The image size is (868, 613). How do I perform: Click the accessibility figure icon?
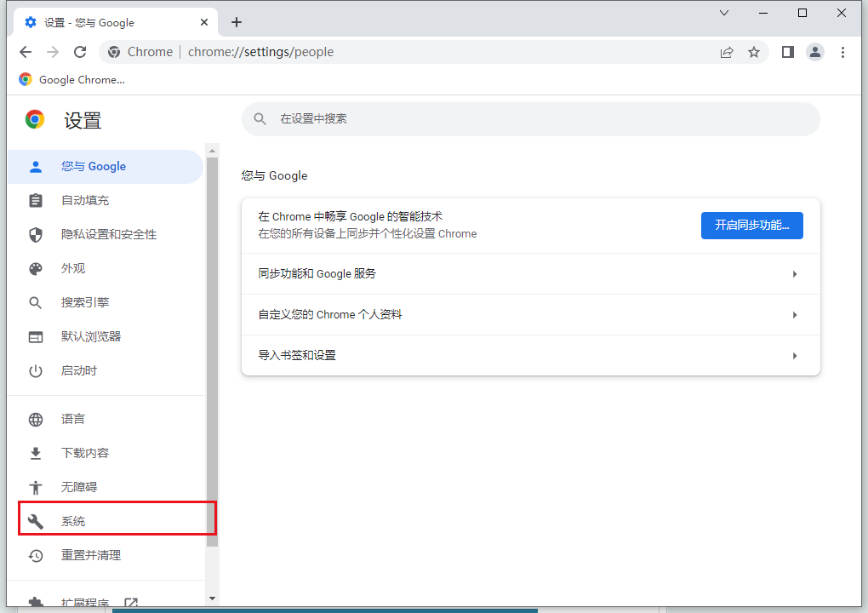[36, 488]
